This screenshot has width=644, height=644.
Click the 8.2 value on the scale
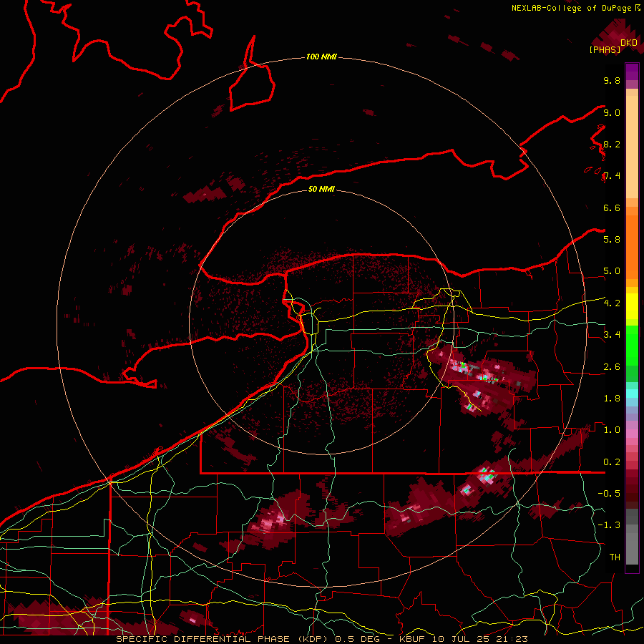click(x=612, y=144)
